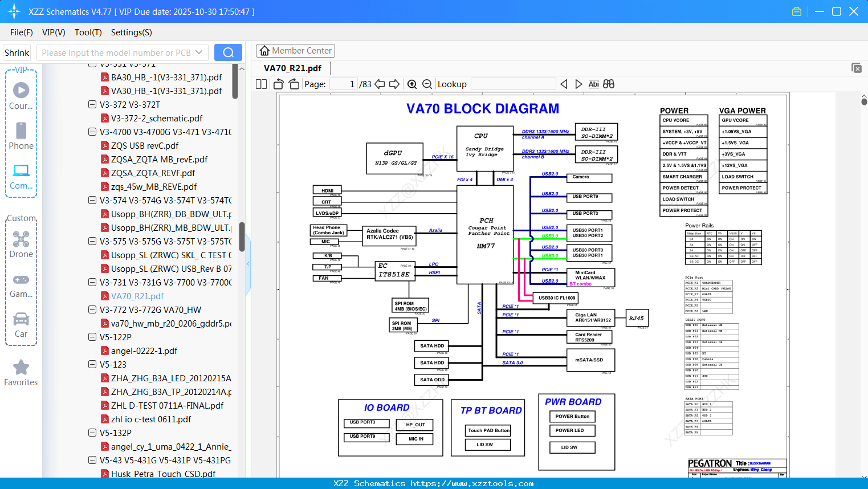The width and height of the screenshot is (868, 489).
Task: Open the Member Center
Action: point(295,51)
